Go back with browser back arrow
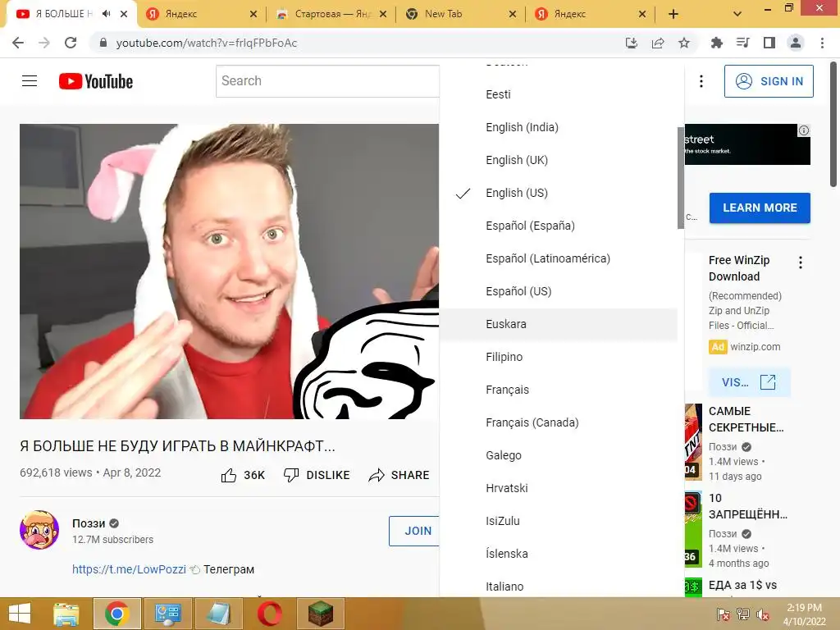 pos(18,43)
